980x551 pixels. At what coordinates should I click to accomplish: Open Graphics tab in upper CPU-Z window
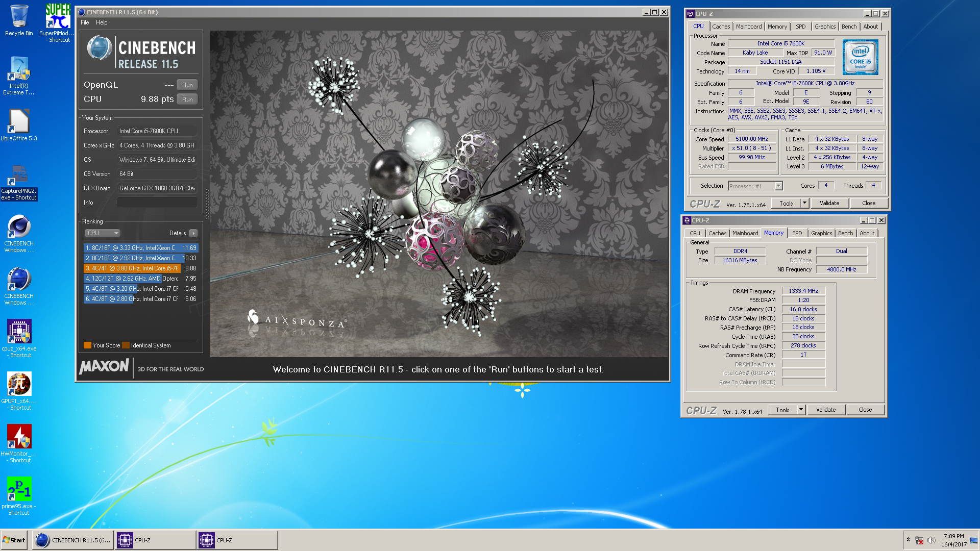coord(825,27)
